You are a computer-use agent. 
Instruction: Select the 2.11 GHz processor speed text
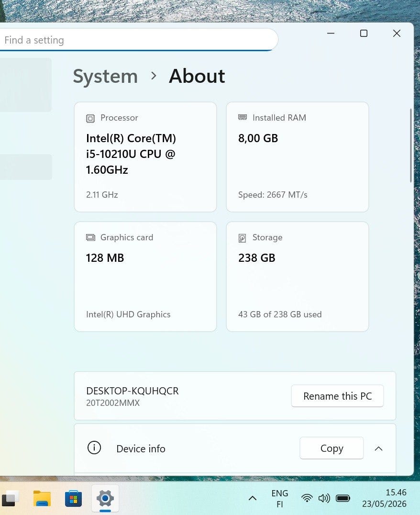point(102,195)
